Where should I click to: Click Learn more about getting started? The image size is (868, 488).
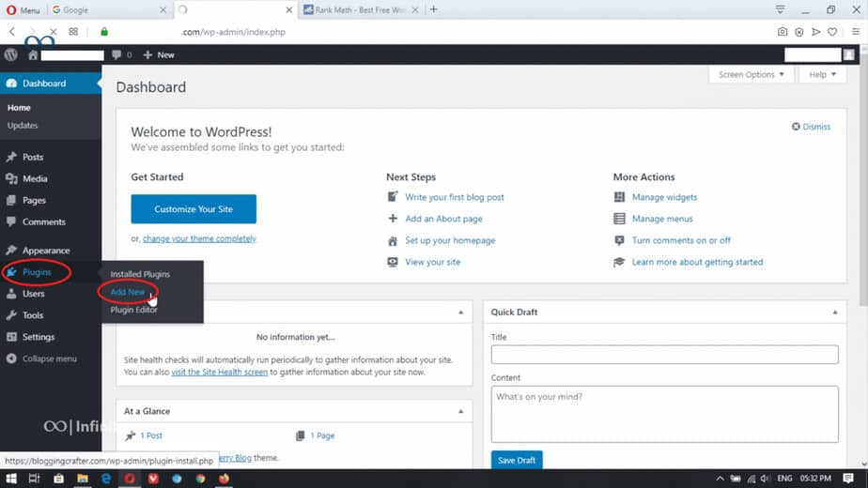point(697,262)
